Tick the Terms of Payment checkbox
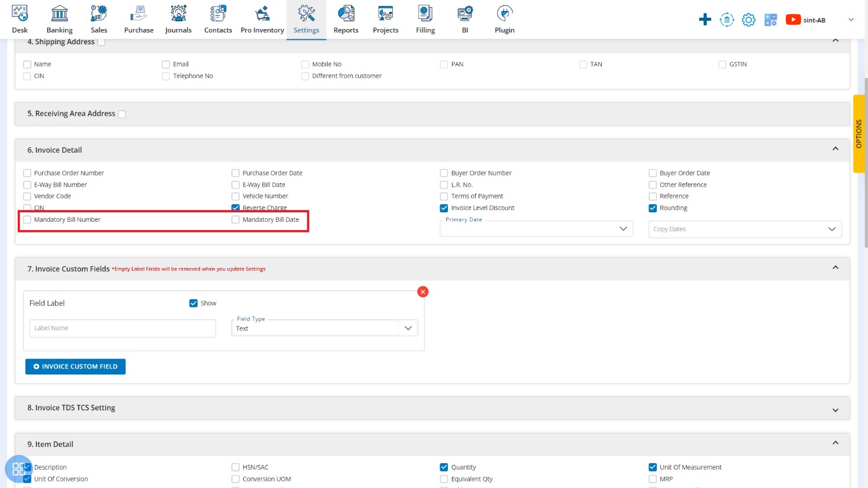Image resolution: width=868 pixels, height=488 pixels. [x=444, y=196]
